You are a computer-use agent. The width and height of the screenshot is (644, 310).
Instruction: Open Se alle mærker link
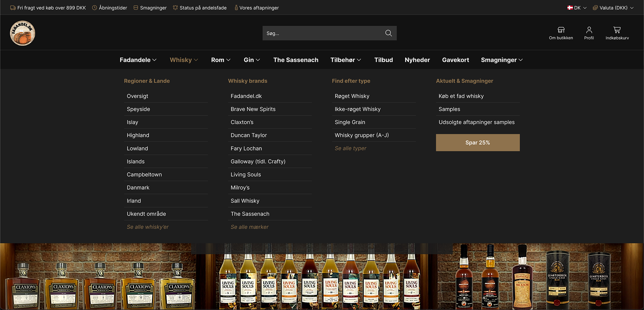point(250,227)
